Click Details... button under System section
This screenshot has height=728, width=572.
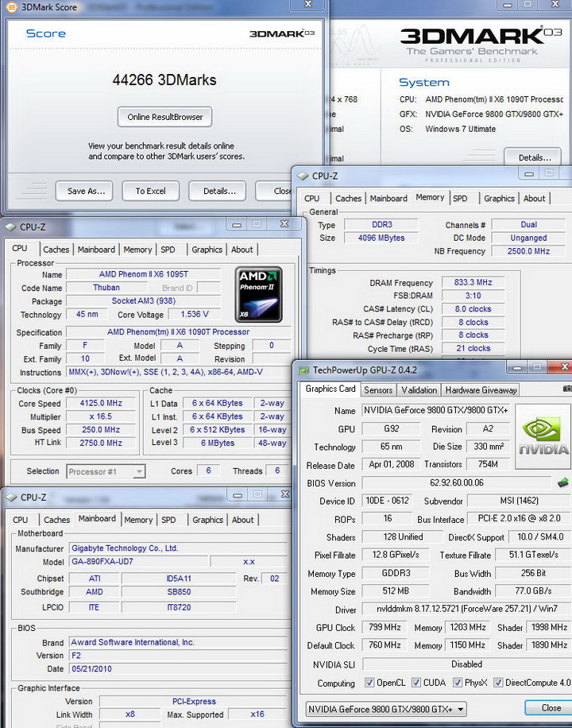533,157
